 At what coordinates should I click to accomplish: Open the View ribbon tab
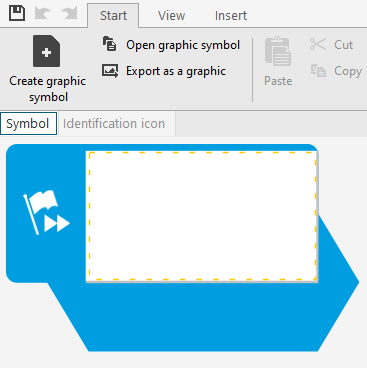(x=171, y=15)
